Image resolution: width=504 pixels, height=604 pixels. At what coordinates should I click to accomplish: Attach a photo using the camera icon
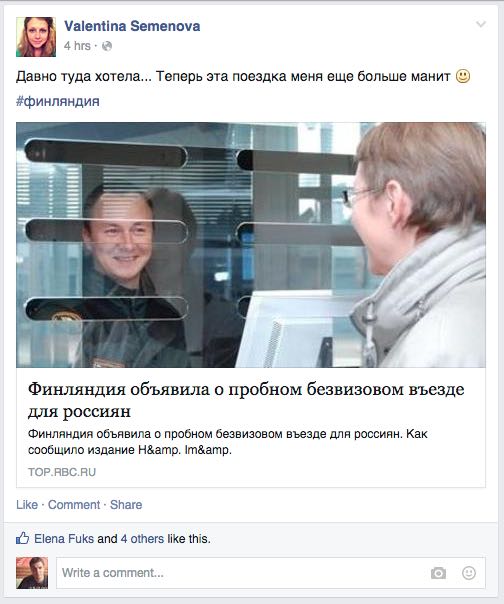tap(438, 573)
